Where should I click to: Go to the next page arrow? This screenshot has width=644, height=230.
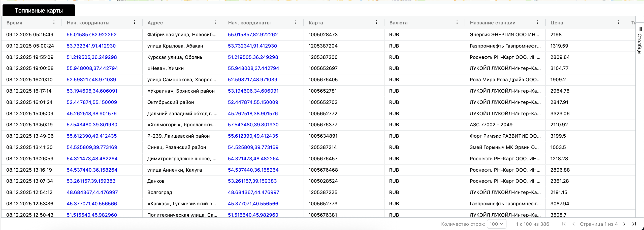(x=624, y=224)
